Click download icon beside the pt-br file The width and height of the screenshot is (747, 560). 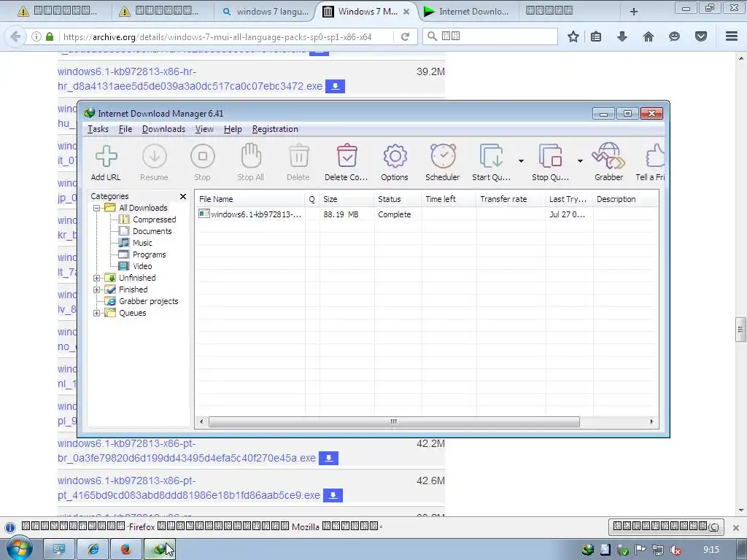pos(328,458)
